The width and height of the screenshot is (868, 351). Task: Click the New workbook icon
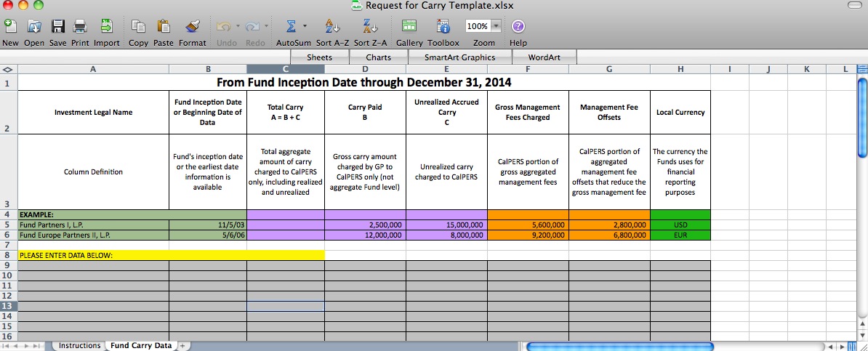(x=10, y=26)
